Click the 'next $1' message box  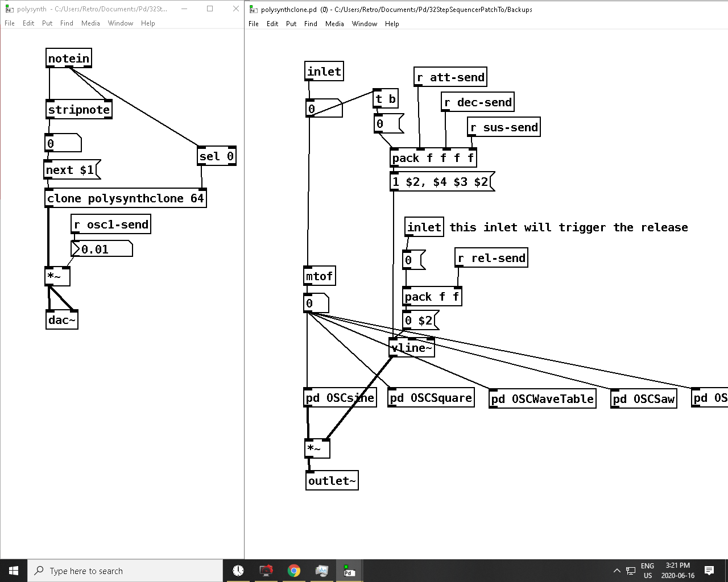point(72,169)
